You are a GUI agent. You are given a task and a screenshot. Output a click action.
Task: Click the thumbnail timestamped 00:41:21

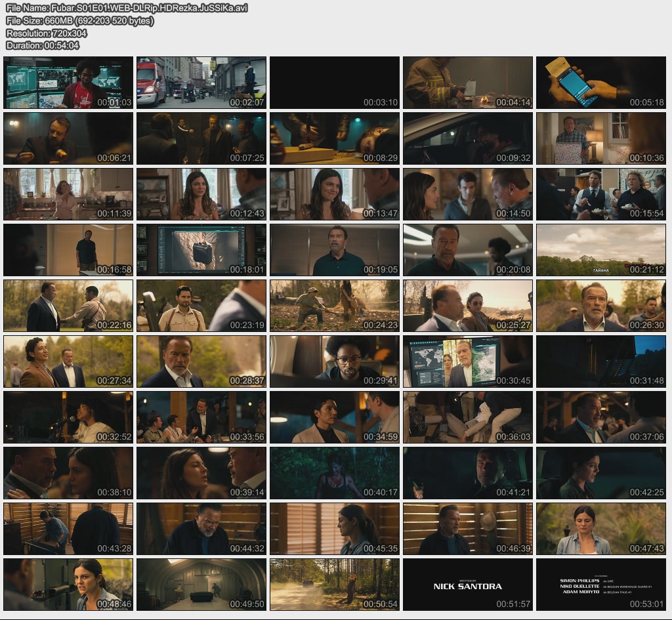tap(468, 473)
